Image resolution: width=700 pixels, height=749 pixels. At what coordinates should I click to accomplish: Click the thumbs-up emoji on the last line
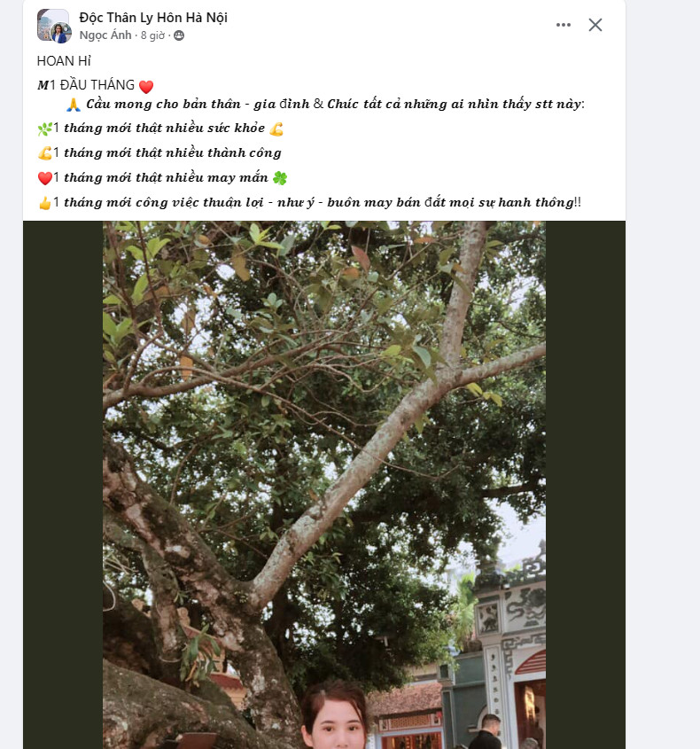point(44,203)
